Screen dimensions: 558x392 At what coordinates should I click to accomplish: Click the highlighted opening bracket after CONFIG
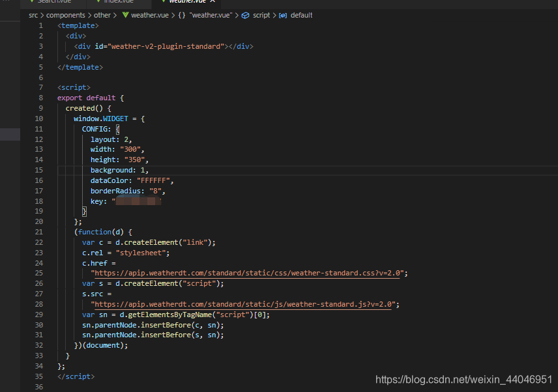(117, 130)
